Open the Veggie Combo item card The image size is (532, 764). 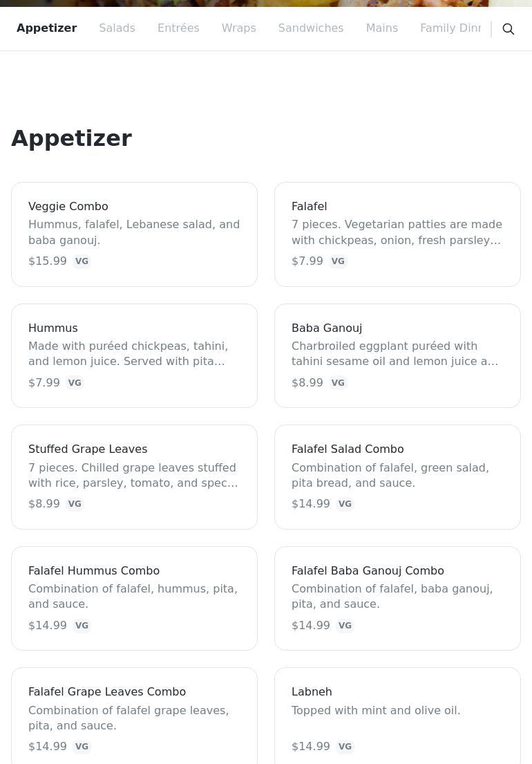[134, 234]
